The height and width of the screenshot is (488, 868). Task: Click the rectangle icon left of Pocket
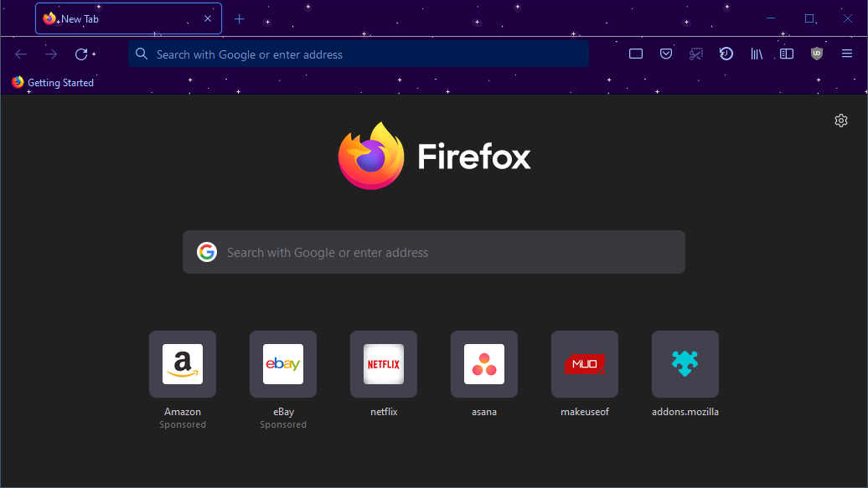point(636,54)
